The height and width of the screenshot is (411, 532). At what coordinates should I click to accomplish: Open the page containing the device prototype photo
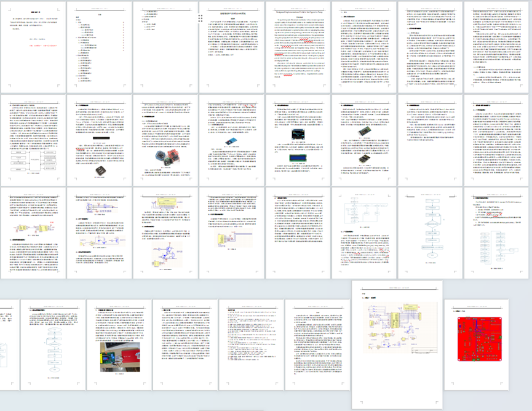point(119,345)
